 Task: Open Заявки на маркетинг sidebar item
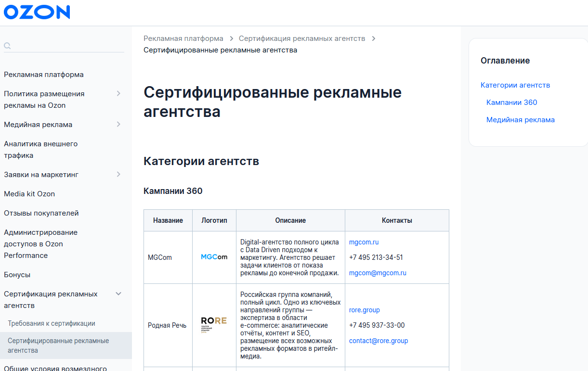tap(41, 175)
